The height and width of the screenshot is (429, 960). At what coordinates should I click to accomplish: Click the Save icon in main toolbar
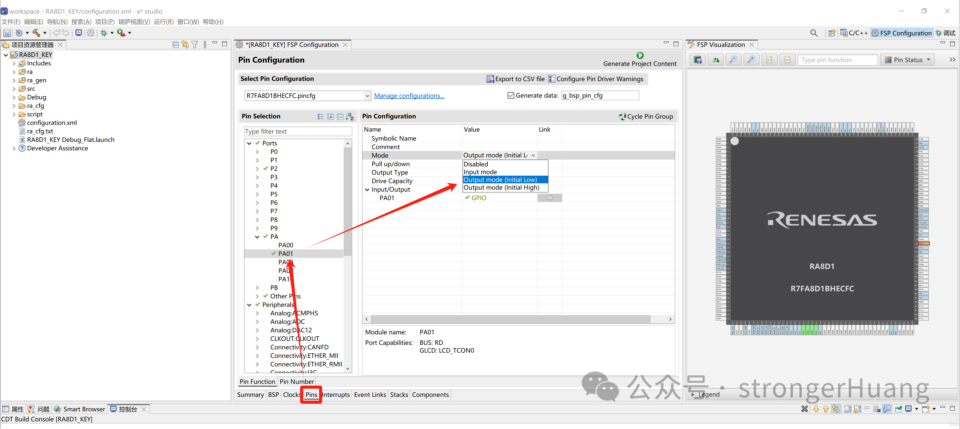7,32
